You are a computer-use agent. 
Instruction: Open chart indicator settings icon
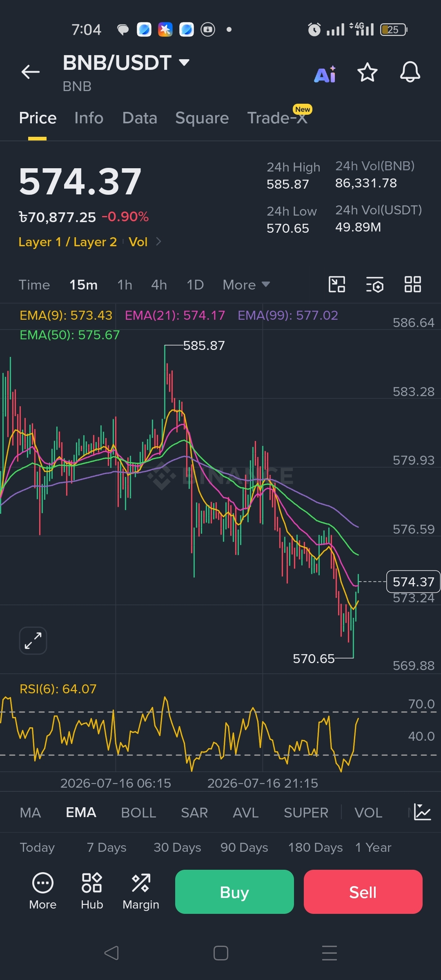[x=375, y=285]
